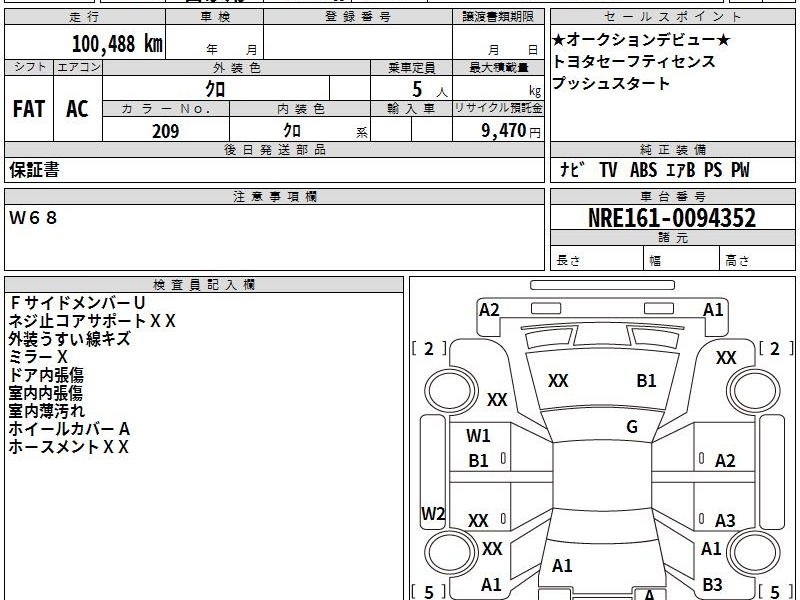
Task: Select the トヨタセーフティセンス text
Action: point(634,61)
